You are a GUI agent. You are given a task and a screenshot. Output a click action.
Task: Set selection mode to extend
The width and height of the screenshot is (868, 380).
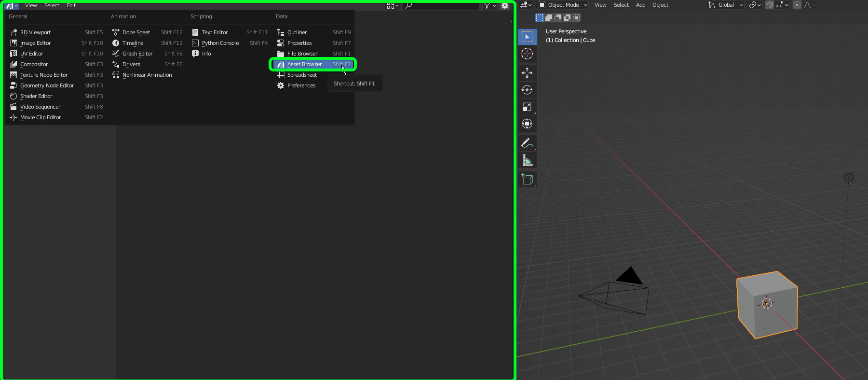click(x=549, y=18)
